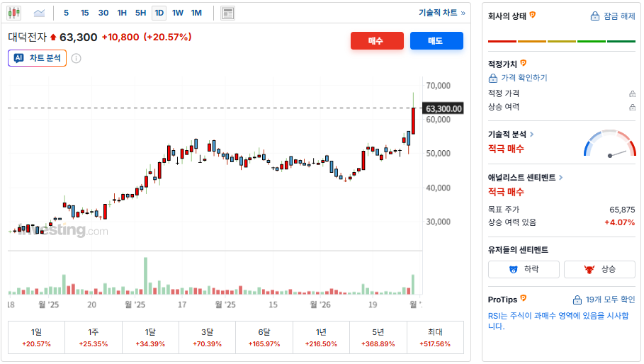
Task: Vote bullish with the 상승 button
Action: tap(601, 269)
